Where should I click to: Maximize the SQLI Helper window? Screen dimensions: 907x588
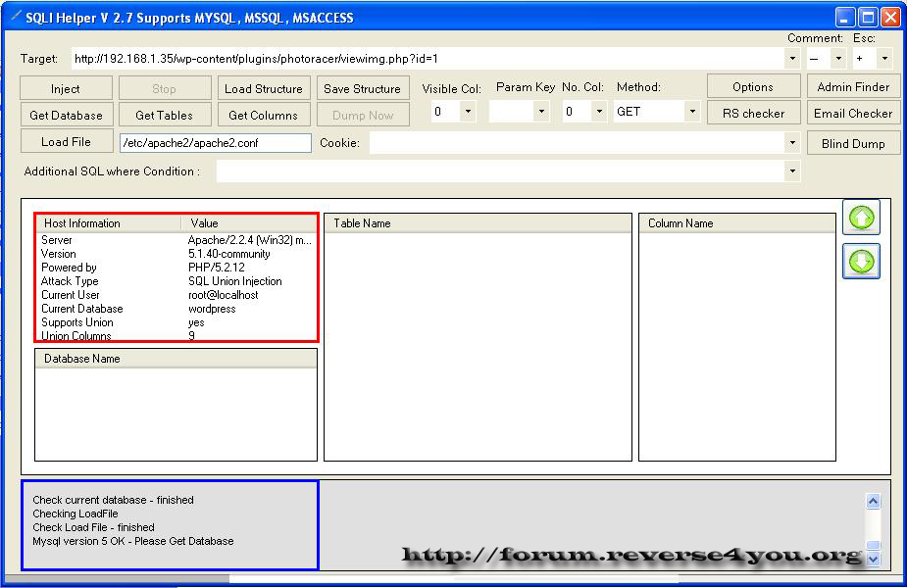[868, 18]
